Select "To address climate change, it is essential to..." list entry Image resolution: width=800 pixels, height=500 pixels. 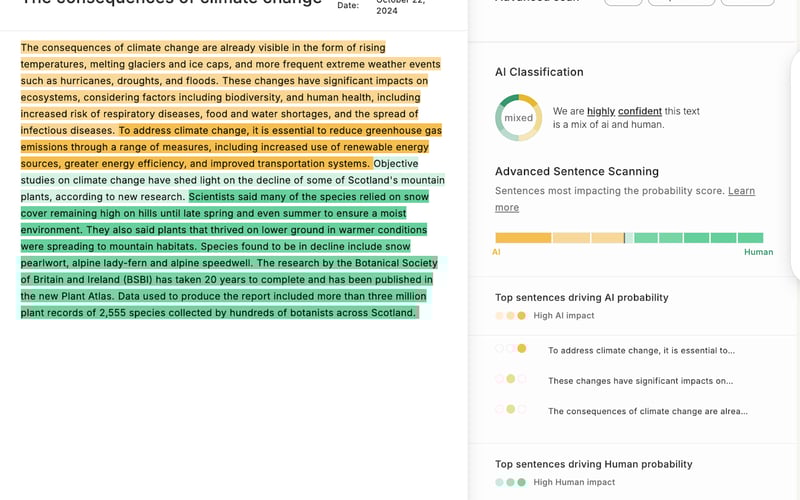pyautogui.click(x=641, y=351)
